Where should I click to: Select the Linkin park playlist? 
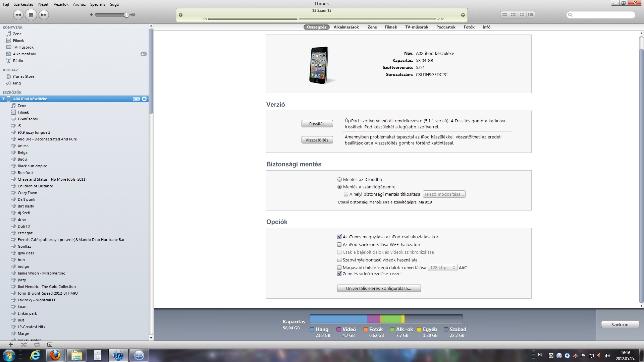point(27,313)
